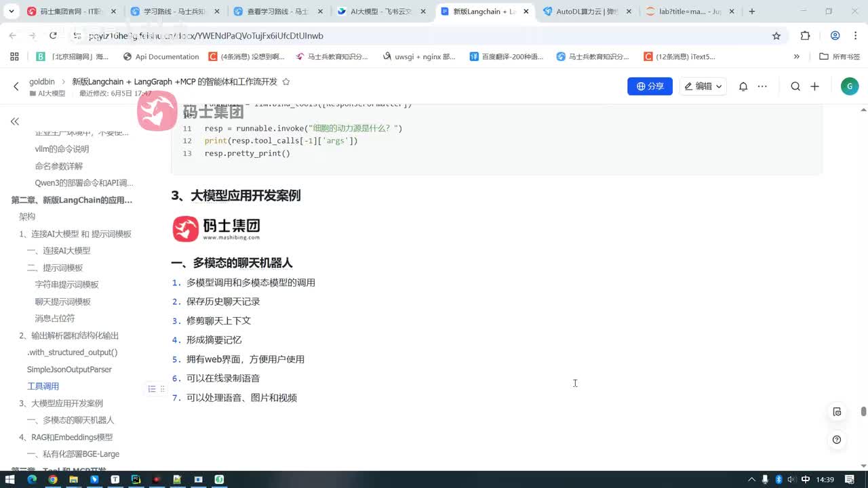Jump to 私有化部署BGE-Large outline item
Screen dimensions: 868x488
pos(73,454)
